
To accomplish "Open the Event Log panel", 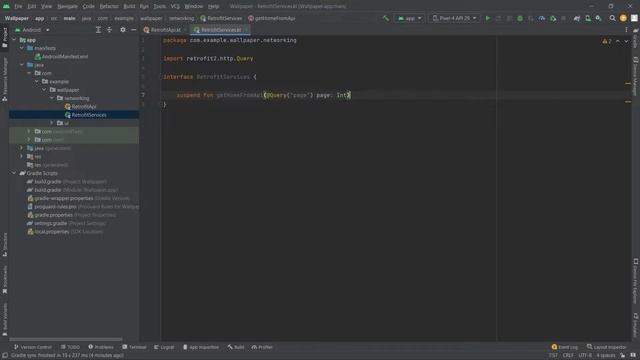I will (564, 347).
